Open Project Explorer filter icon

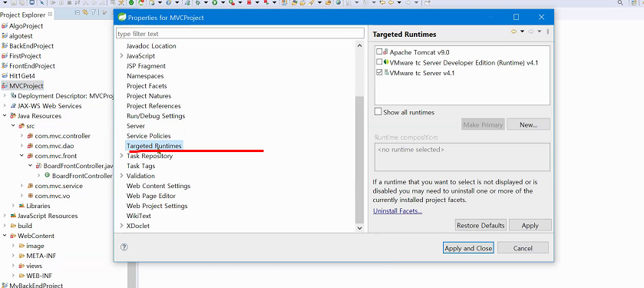point(94,12)
